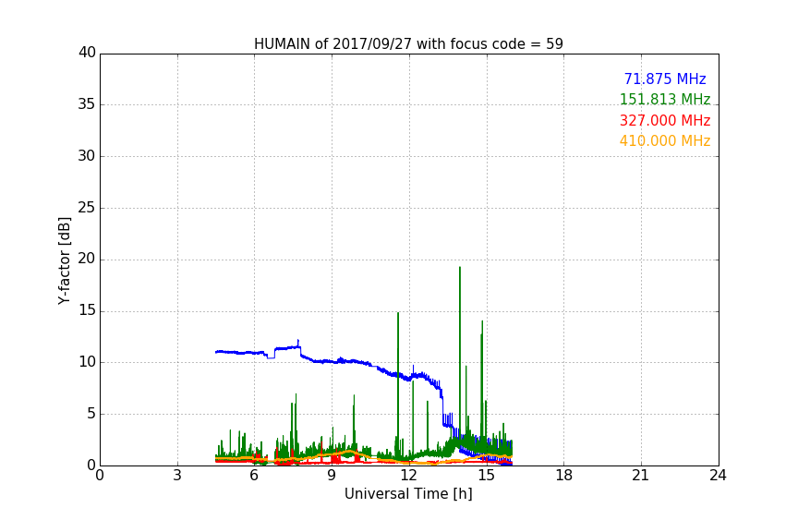
Task: Click y-axis tick label 10
Action: click(x=87, y=362)
